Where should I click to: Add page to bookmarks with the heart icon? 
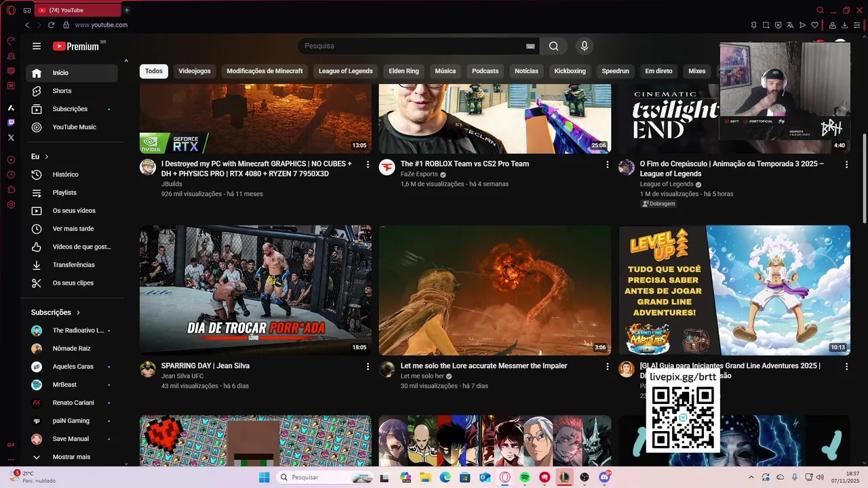[x=814, y=25]
